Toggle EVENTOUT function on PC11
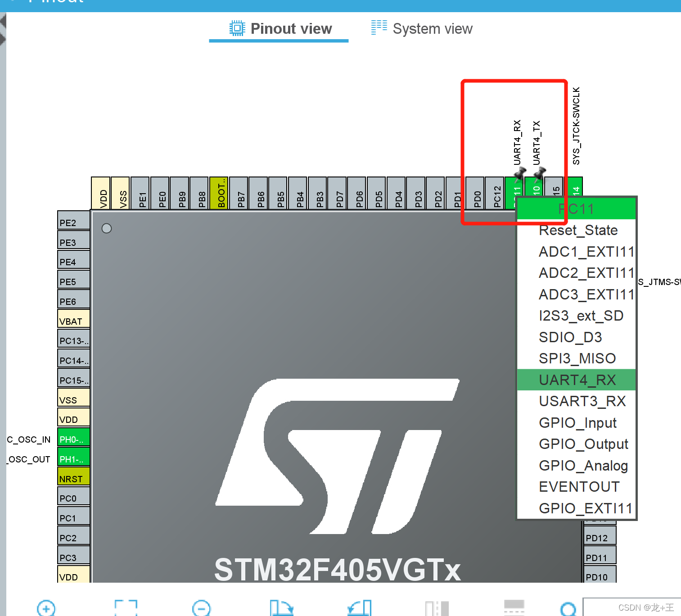Image resolution: width=681 pixels, height=616 pixels. [579, 486]
